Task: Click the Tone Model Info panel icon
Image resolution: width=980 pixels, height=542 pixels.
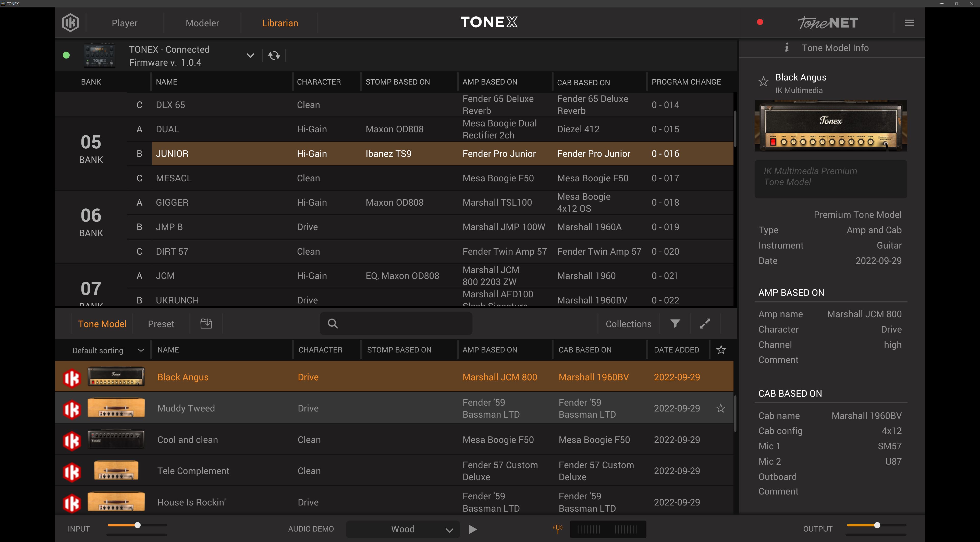Action: (x=787, y=48)
